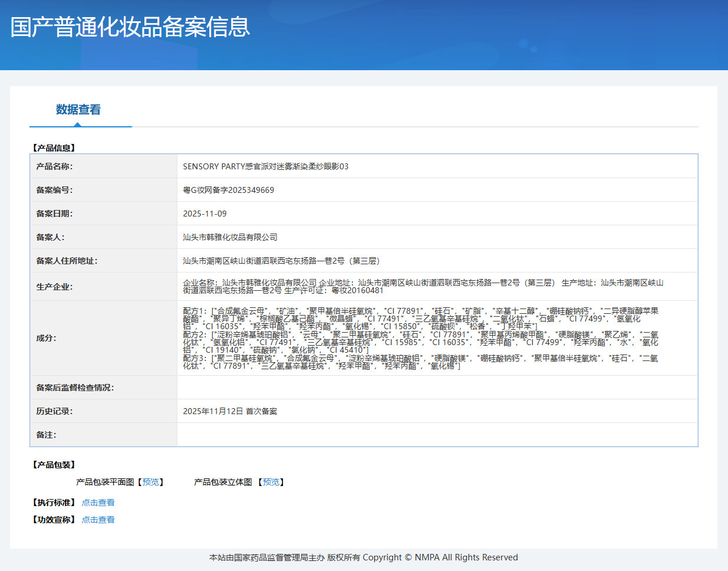Preview the 产品包装平面图 image
The width and height of the screenshot is (728, 571).
(x=151, y=482)
